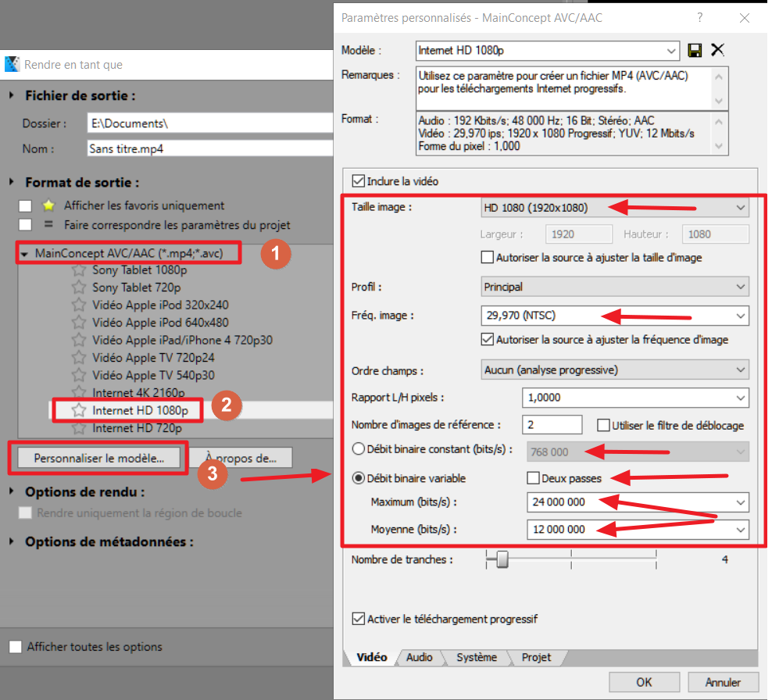This screenshot has width=772, height=700.
Task: Favorite star for Vidéo Apple TV 720p24
Action: 79,357
